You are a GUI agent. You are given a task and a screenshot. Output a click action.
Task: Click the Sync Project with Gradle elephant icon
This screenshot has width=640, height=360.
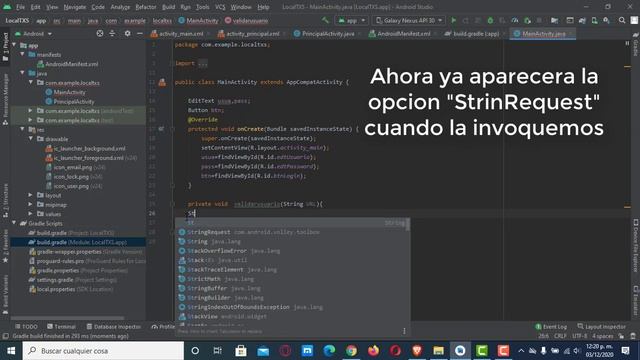582,20
